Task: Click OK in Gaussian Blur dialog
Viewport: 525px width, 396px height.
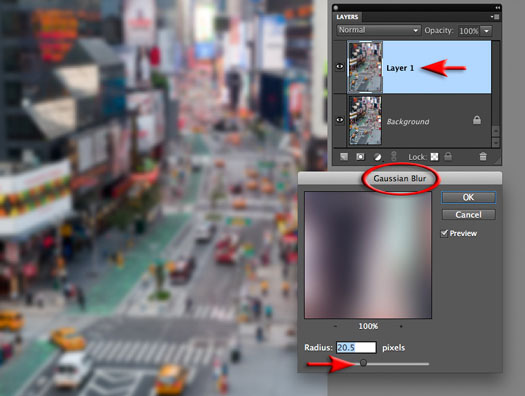Action: click(x=468, y=197)
